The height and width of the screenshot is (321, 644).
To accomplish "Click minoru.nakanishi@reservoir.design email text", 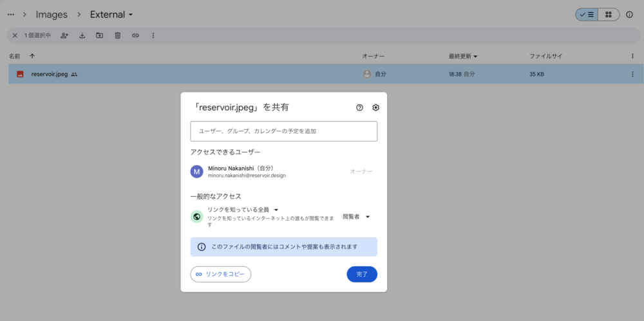I will click(x=247, y=176).
